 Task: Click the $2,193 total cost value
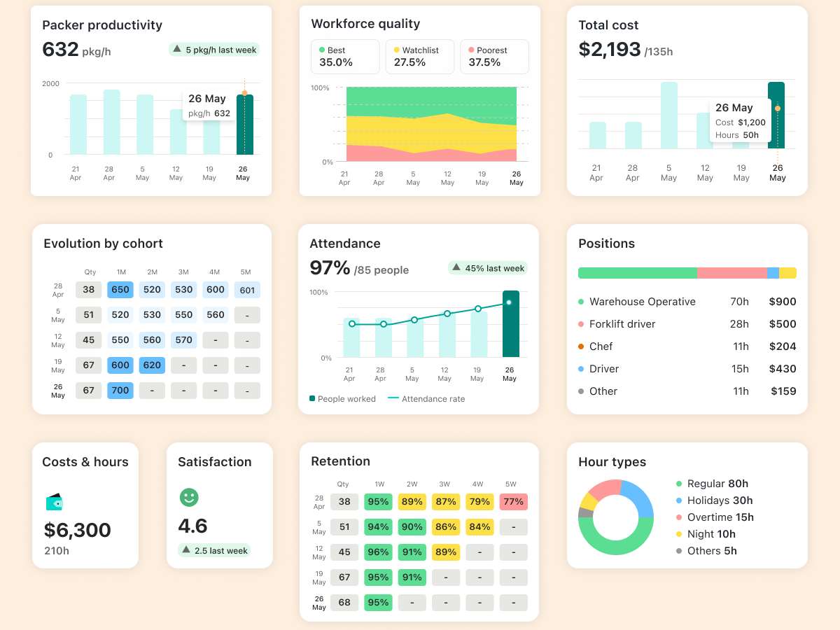[610, 49]
